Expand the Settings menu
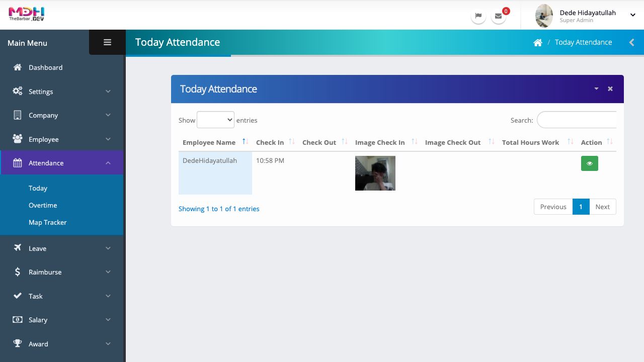The image size is (644, 362). click(61, 92)
